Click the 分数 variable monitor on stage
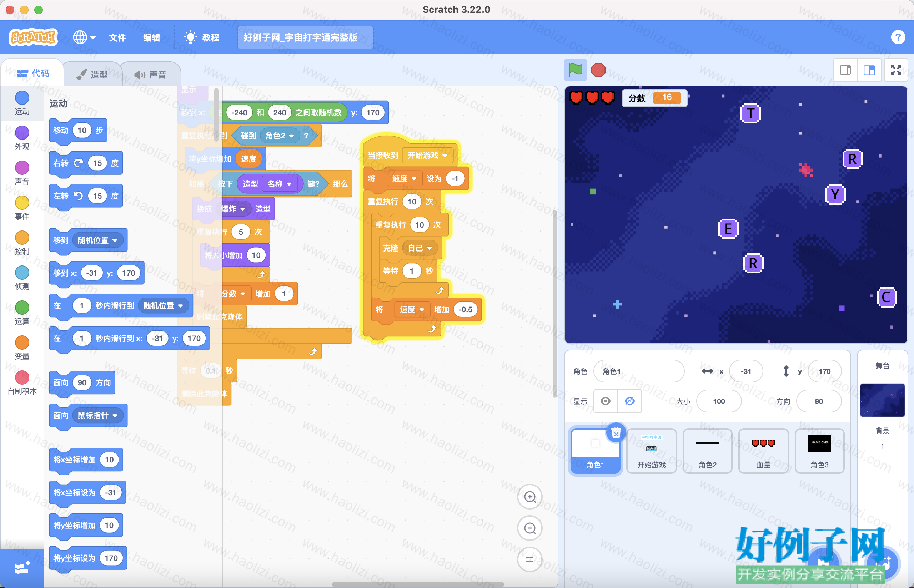 click(654, 98)
